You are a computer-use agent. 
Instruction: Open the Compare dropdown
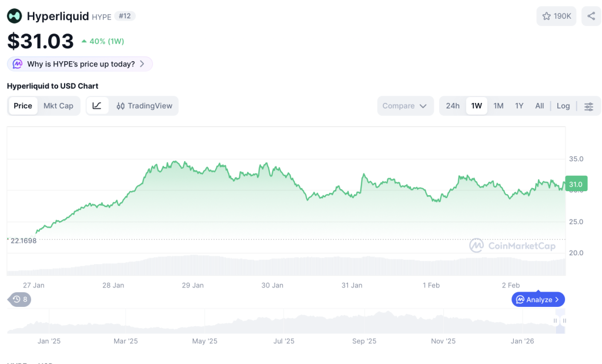click(x=405, y=106)
